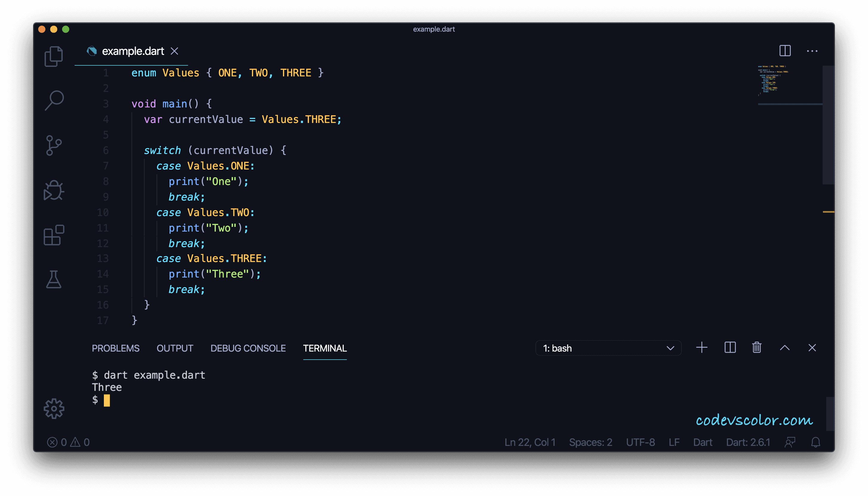Image resolution: width=868 pixels, height=496 pixels.
Task: Open the Testing flask view
Action: point(53,280)
